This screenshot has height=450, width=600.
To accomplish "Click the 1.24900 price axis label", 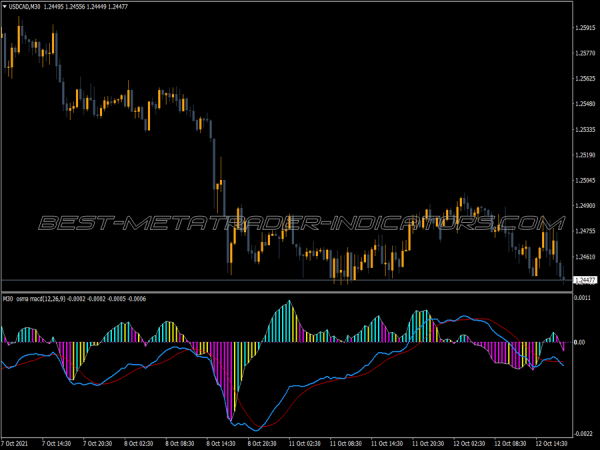I will [585, 205].
